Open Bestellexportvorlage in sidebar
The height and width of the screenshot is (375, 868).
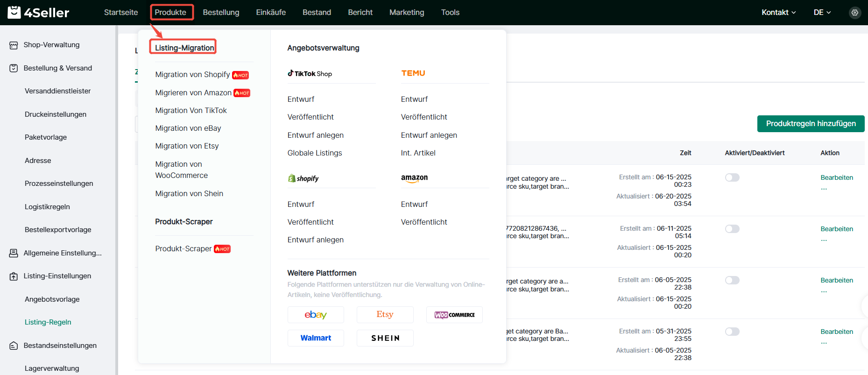(x=58, y=230)
